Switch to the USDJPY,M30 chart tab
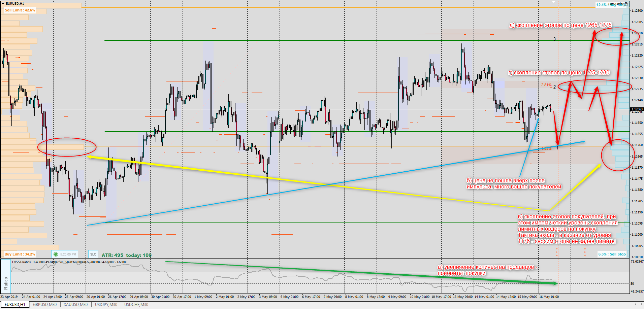 click(x=106, y=305)
